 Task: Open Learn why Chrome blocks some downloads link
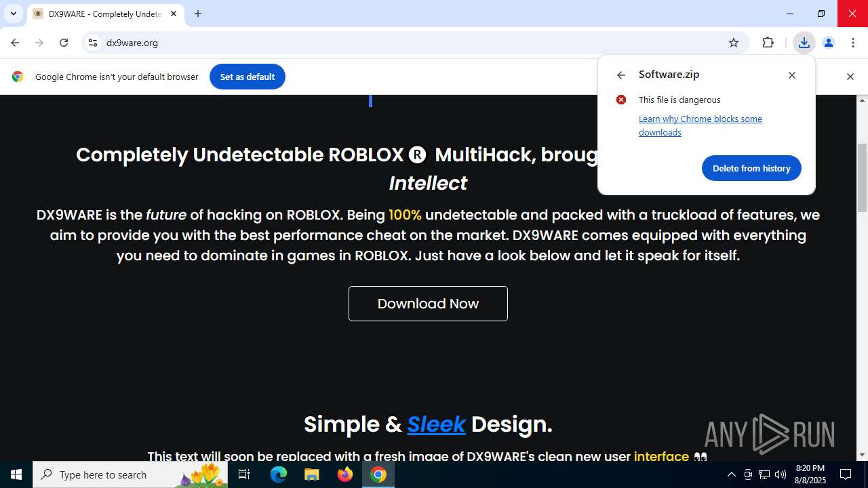pyautogui.click(x=701, y=125)
